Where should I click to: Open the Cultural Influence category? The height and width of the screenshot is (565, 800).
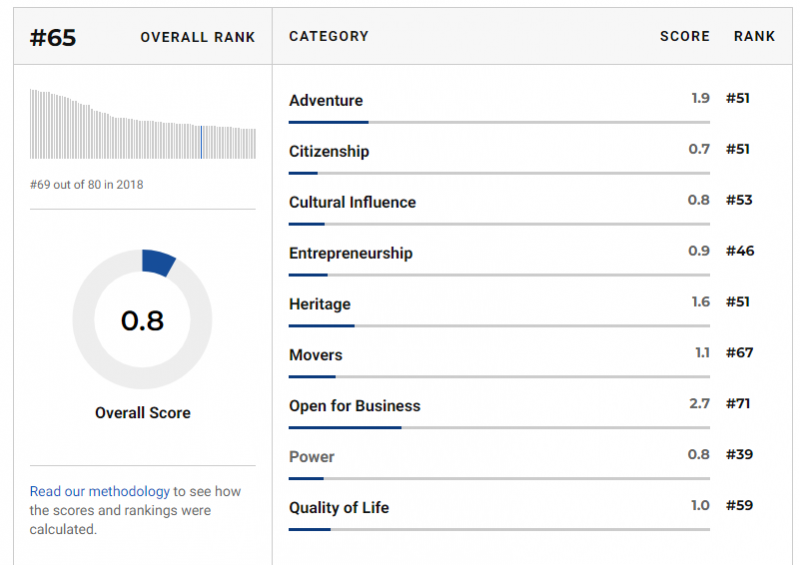pos(352,202)
